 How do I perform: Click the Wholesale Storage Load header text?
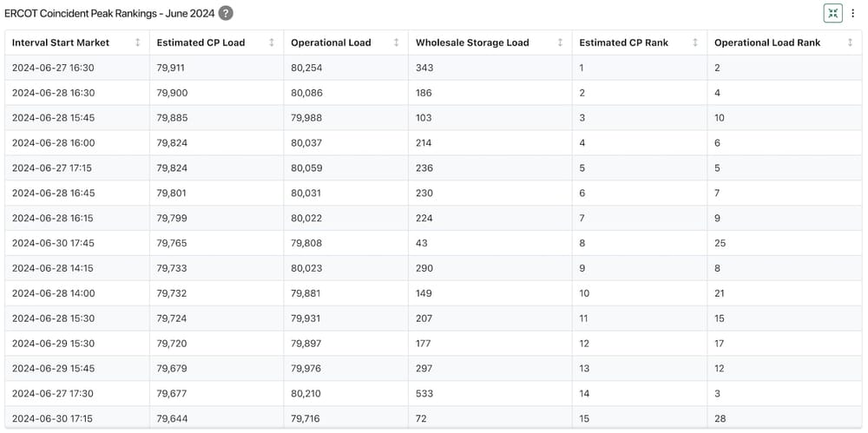(472, 43)
